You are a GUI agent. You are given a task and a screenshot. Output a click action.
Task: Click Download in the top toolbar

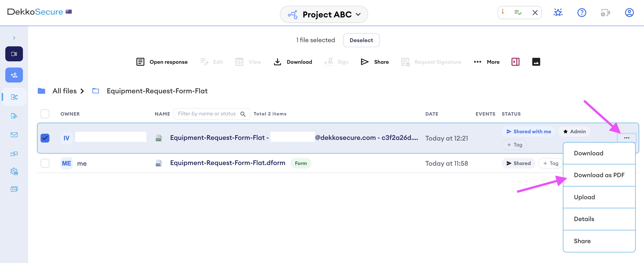(293, 62)
